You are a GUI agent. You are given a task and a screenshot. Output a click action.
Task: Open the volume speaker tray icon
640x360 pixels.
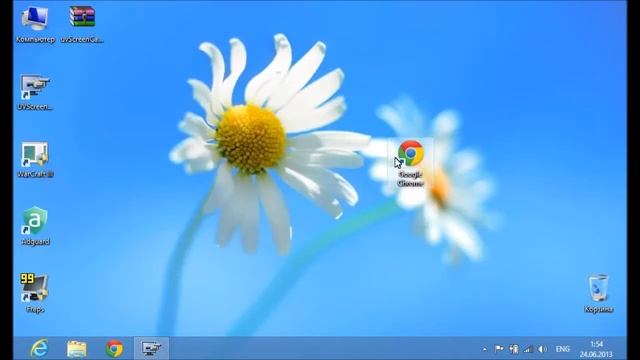[542, 349]
